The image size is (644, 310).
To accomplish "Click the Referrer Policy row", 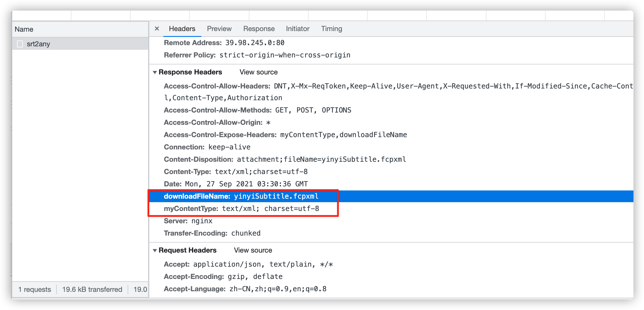I will [x=257, y=55].
